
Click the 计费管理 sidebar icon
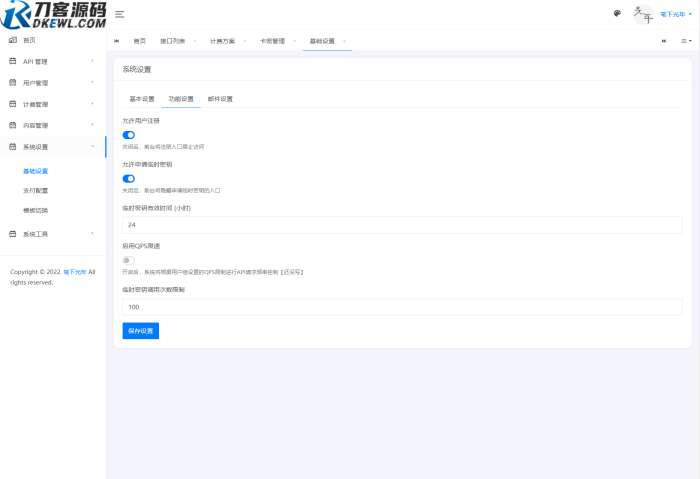pos(13,104)
